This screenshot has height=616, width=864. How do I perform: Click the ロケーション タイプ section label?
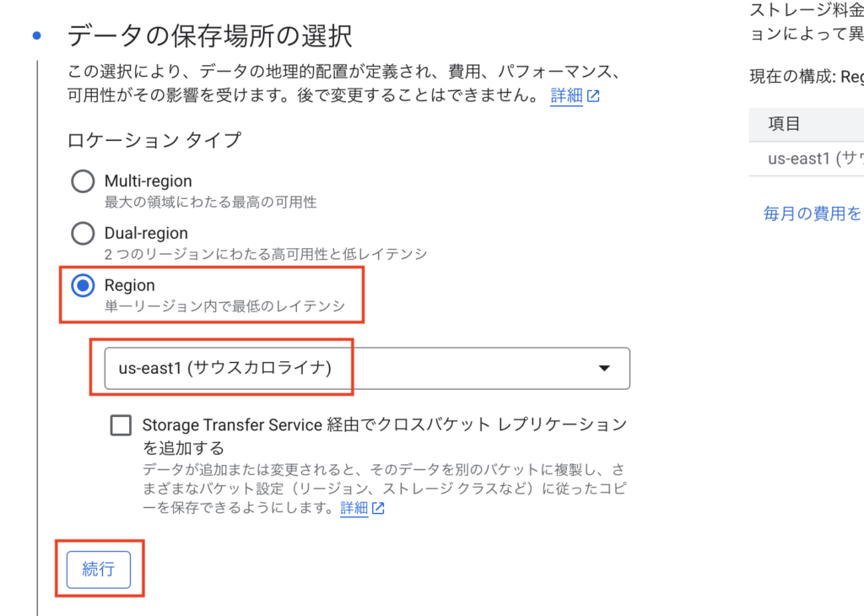coord(154,140)
